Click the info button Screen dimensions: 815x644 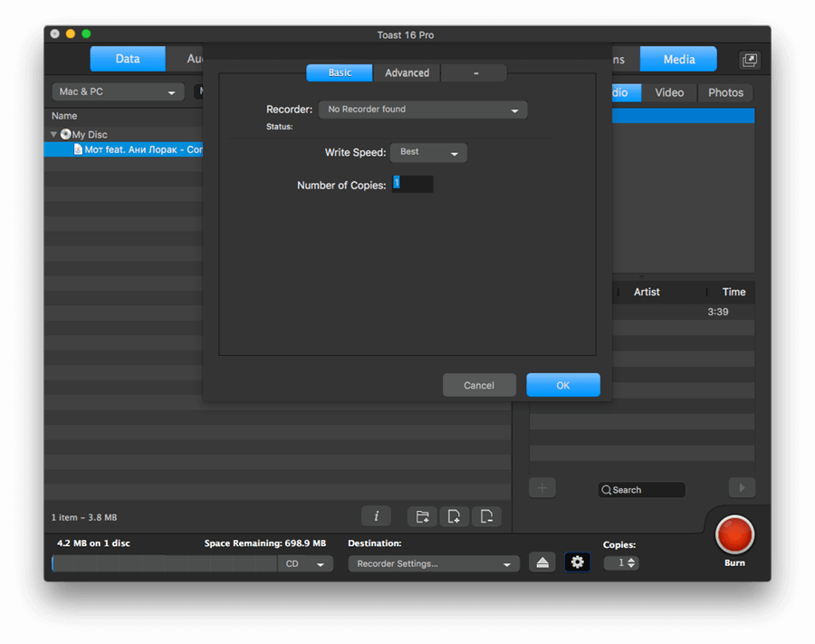click(376, 516)
